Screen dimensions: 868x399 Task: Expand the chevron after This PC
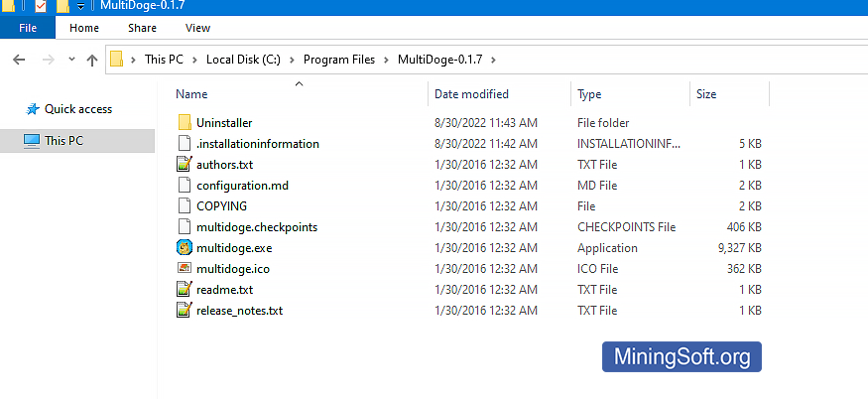194,60
